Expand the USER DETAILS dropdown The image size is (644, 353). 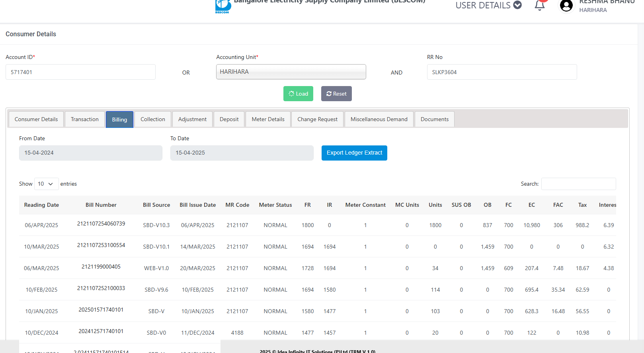[x=488, y=5]
